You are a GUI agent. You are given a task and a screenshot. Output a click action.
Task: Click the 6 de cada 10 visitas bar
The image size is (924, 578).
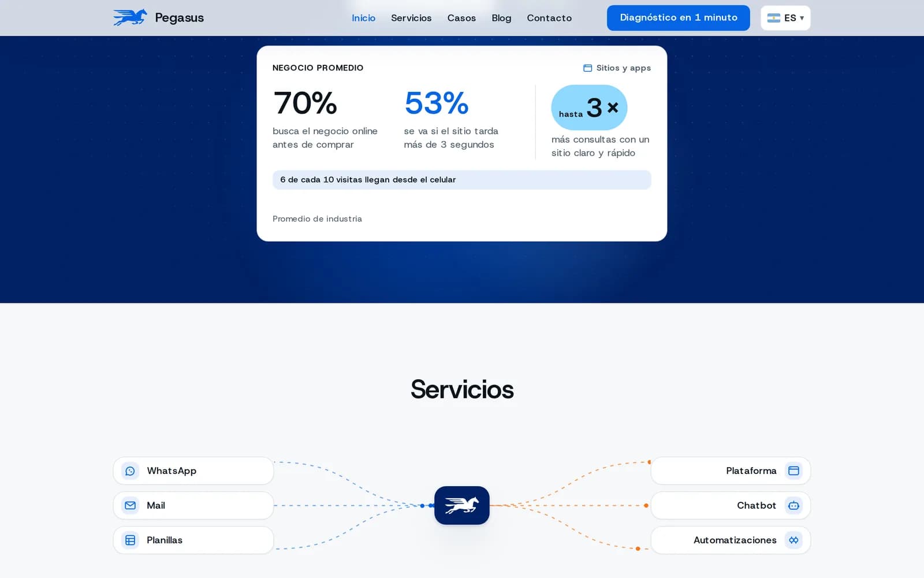click(x=462, y=180)
